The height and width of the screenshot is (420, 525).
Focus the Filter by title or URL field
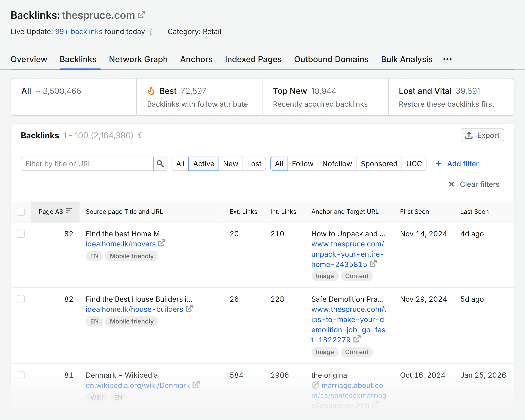tap(87, 164)
